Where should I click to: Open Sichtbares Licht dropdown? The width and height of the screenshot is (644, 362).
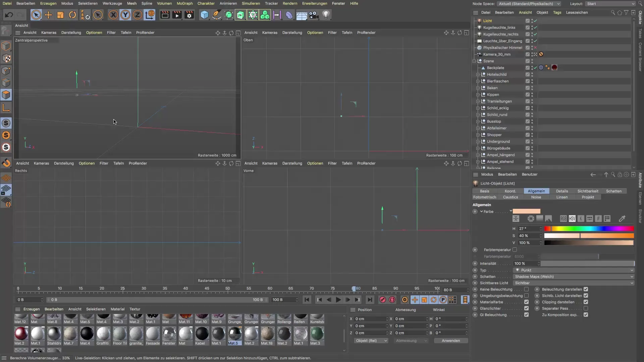coord(574,283)
